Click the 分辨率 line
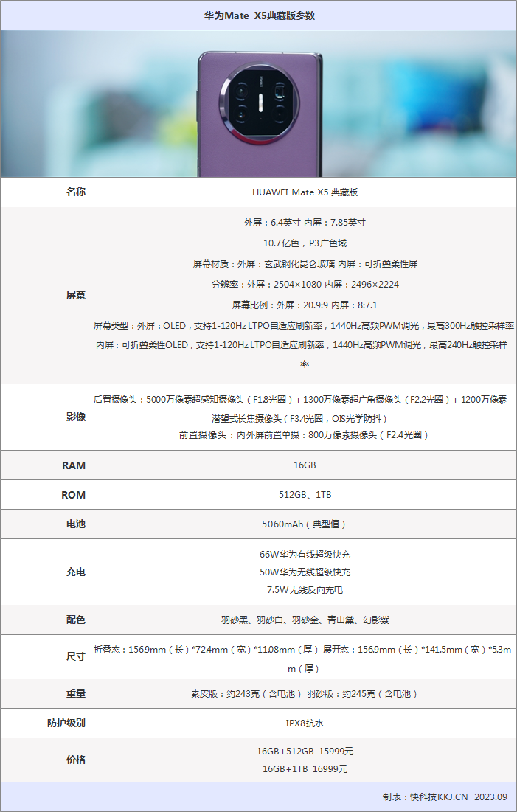 tap(305, 285)
